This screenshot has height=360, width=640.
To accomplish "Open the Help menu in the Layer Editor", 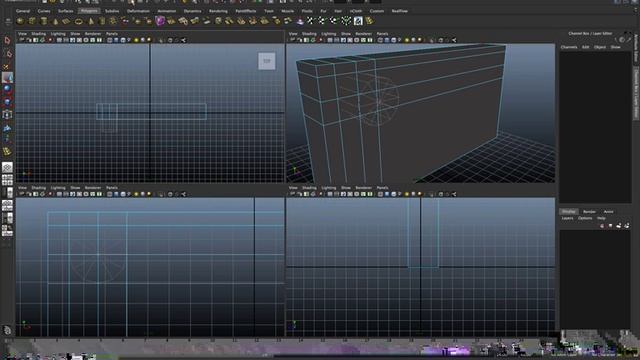I will tap(601, 218).
